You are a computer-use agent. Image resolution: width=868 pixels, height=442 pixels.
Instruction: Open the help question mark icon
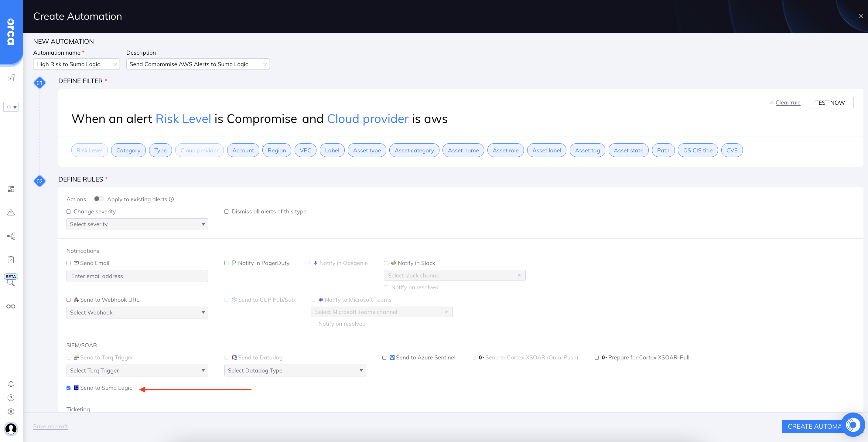coord(11,398)
